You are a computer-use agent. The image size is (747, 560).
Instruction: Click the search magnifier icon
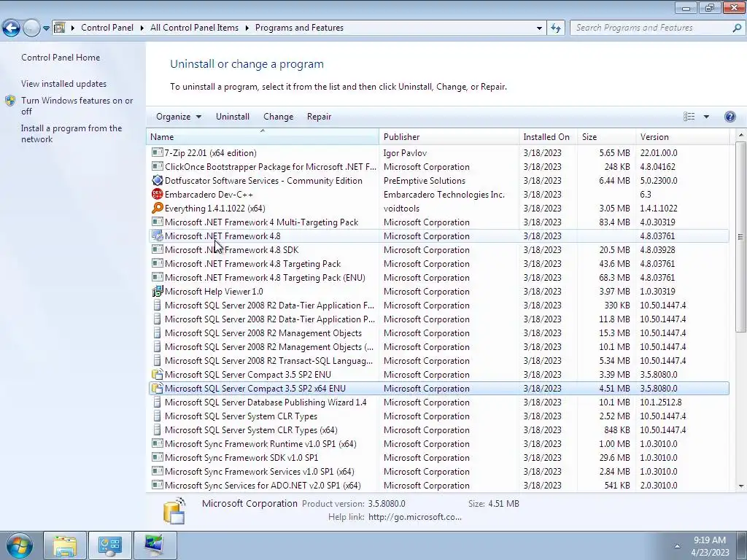coord(737,28)
